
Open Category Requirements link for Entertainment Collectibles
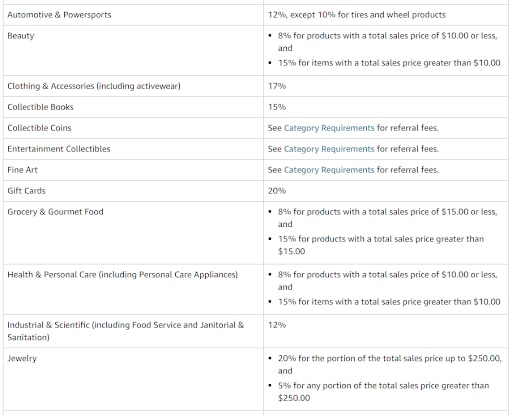(329, 149)
